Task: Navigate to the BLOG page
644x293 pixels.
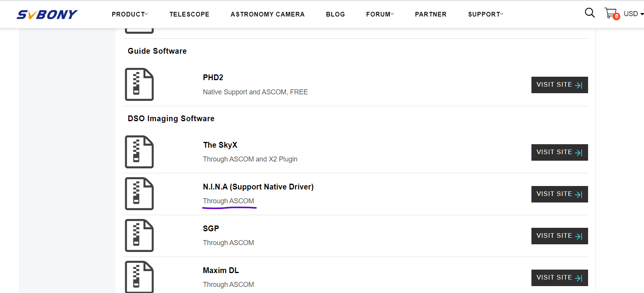Action: pyautogui.click(x=335, y=14)
